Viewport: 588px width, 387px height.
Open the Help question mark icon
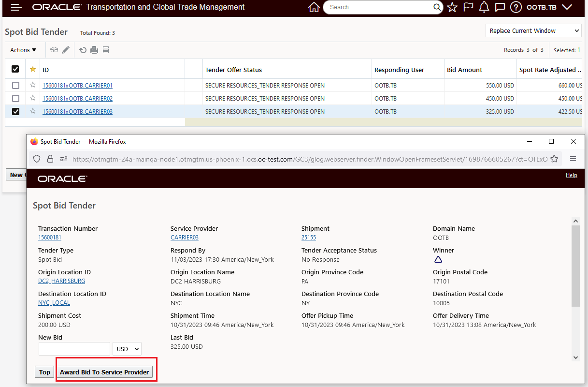(x=516, y=7)
